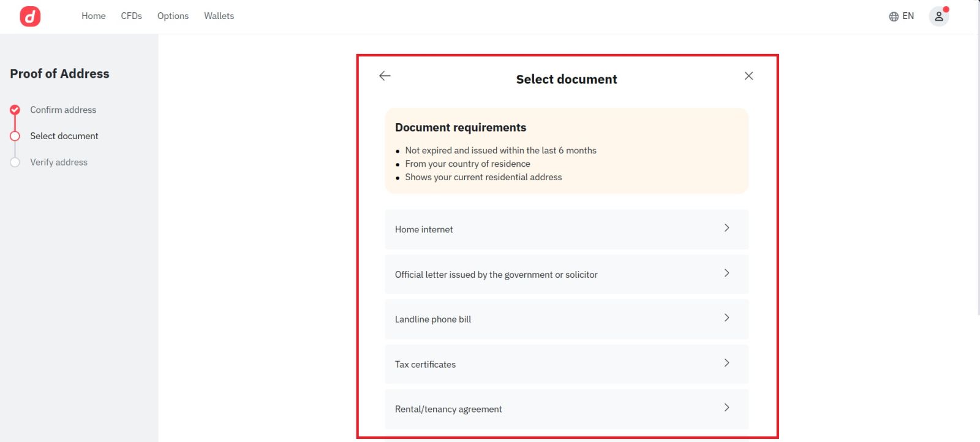Expand the Landline phone bill chevron
The height and width of the screenshot is (442, 980).
[726, 318]
